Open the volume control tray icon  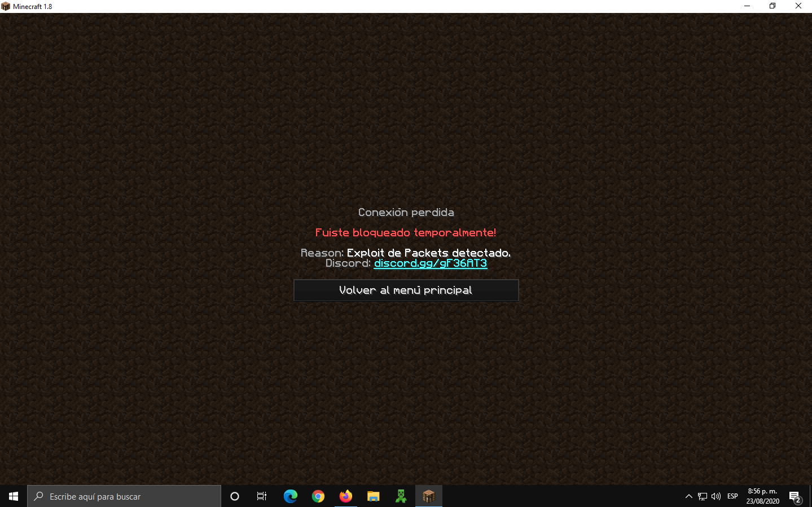[x=716, y=496]
